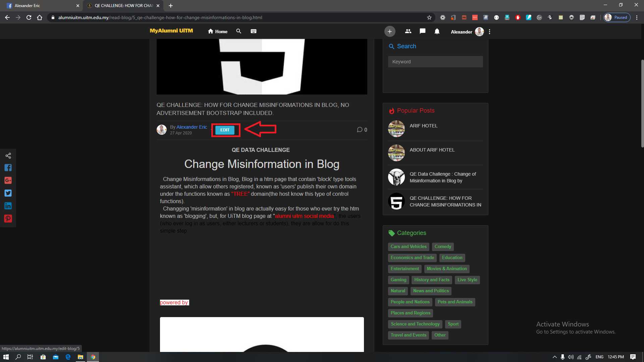Click Alexander's profile avatar in navbar

click(x=479, y=32)
